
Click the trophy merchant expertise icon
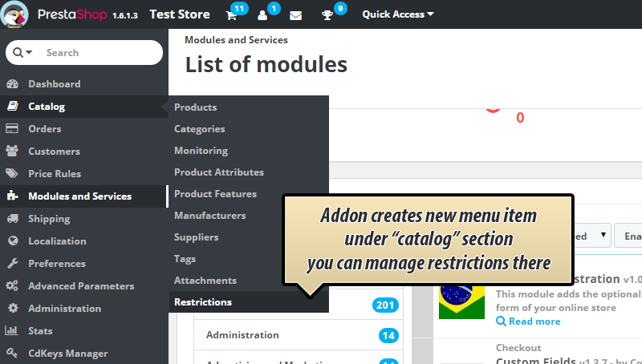329,15
